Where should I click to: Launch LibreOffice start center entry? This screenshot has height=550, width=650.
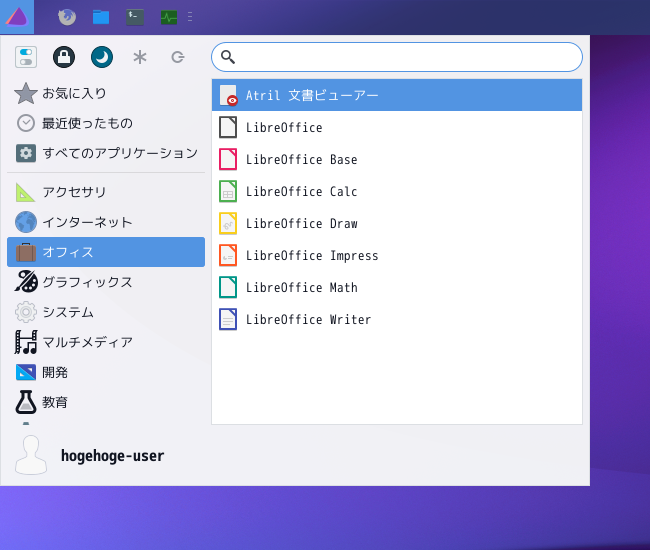pos(397,127)
